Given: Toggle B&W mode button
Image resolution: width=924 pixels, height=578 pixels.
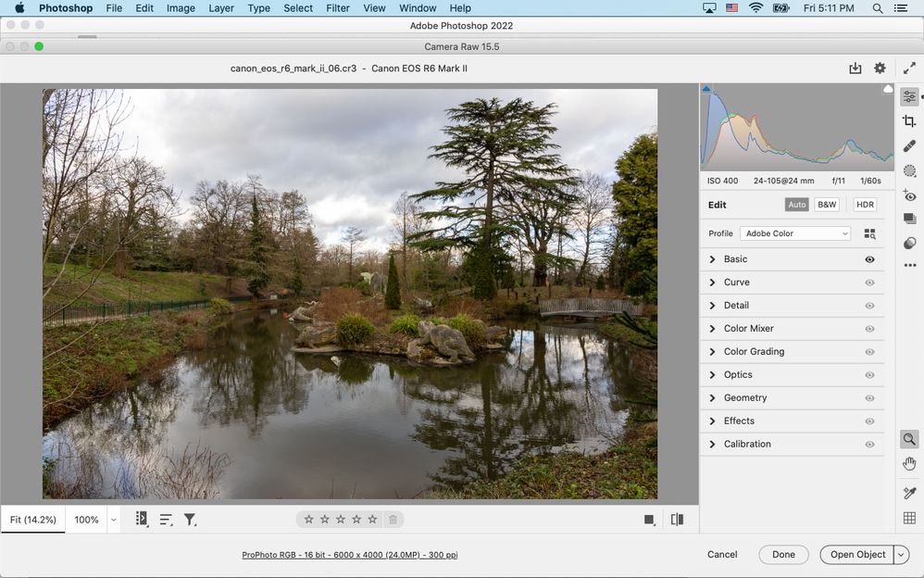Looking at the screenshot, I should pyautogui.click(x=827, y=205).
